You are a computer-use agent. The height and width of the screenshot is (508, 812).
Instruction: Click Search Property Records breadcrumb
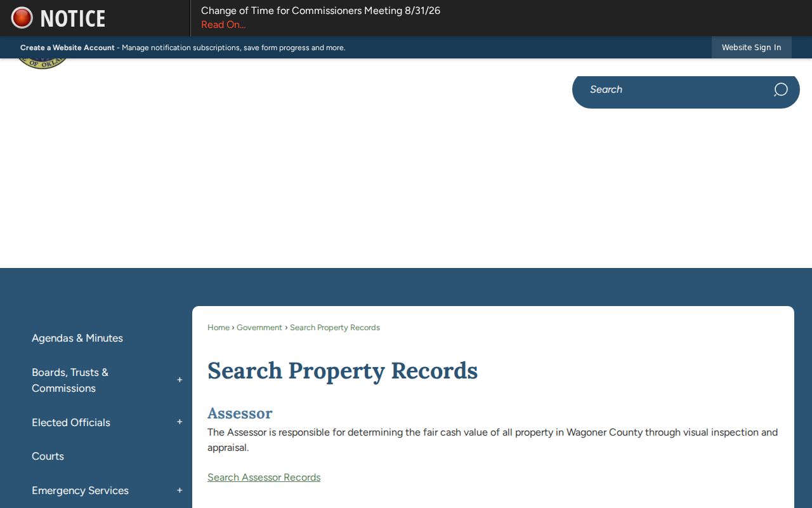335,328
